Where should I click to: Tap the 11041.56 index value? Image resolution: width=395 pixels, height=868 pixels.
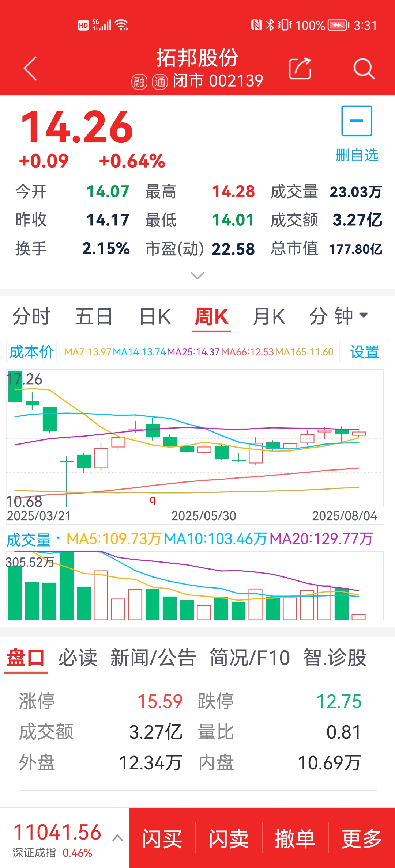tap(57, 832)
